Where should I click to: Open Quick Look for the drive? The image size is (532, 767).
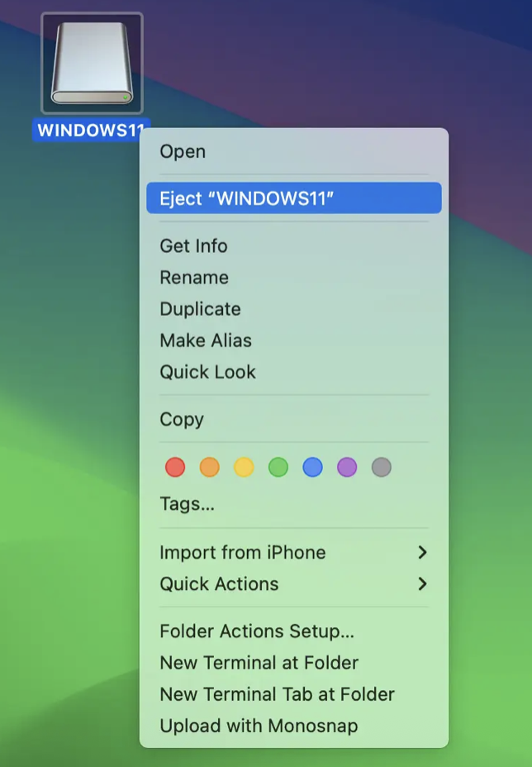294,372
